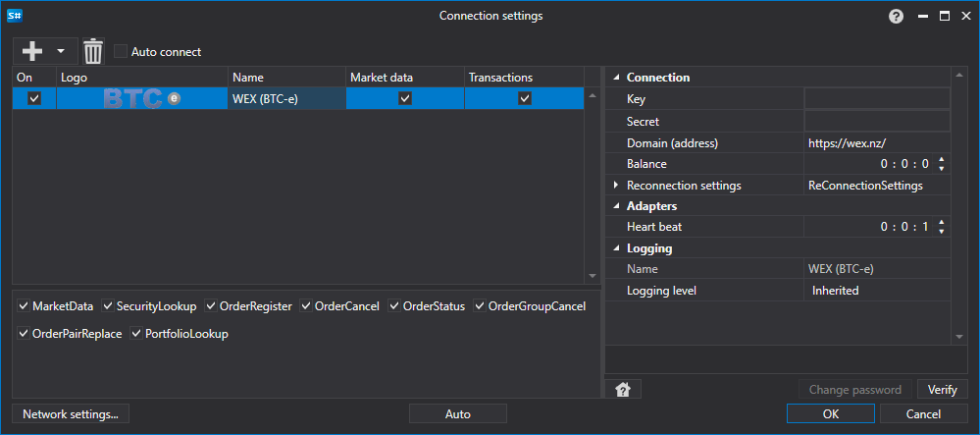Open the add connection dropdown arrow
The width and height of the screenshot is (980, 435).
[x=61, y=51]
